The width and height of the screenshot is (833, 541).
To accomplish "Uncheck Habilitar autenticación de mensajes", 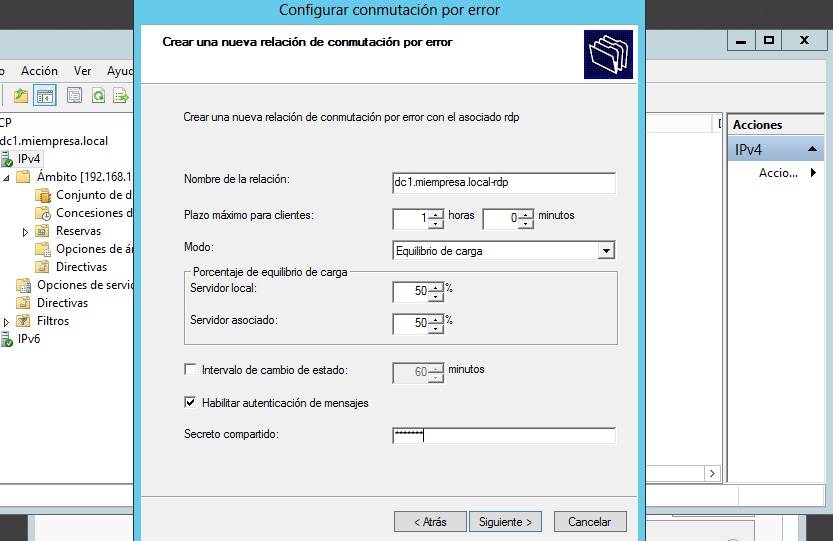I will click(x=191, y=403).
